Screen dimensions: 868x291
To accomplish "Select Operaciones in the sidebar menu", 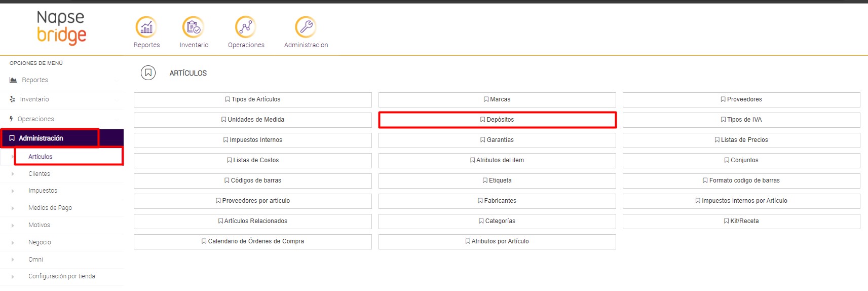I will pos(35,119).
